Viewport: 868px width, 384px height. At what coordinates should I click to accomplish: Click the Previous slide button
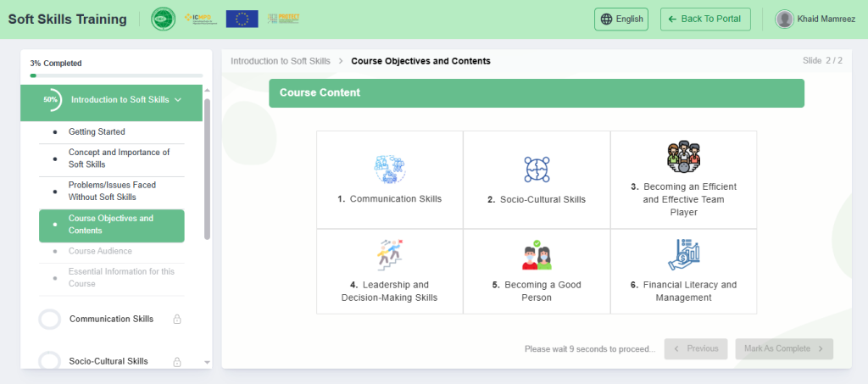point(696,348)
